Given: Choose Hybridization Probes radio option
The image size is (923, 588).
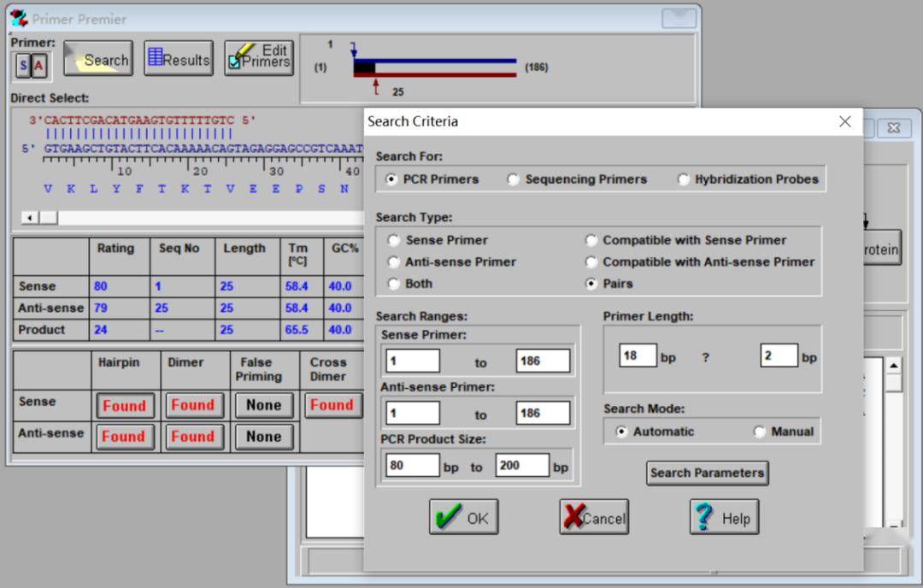Looking at the screenshot, I should [684, 179].
